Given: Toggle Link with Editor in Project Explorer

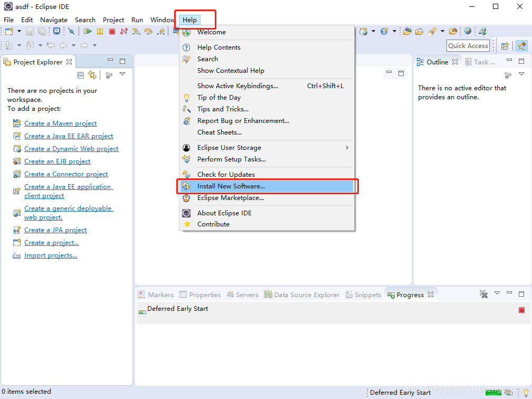Looking at the screenshot, I should click(92, 74).
